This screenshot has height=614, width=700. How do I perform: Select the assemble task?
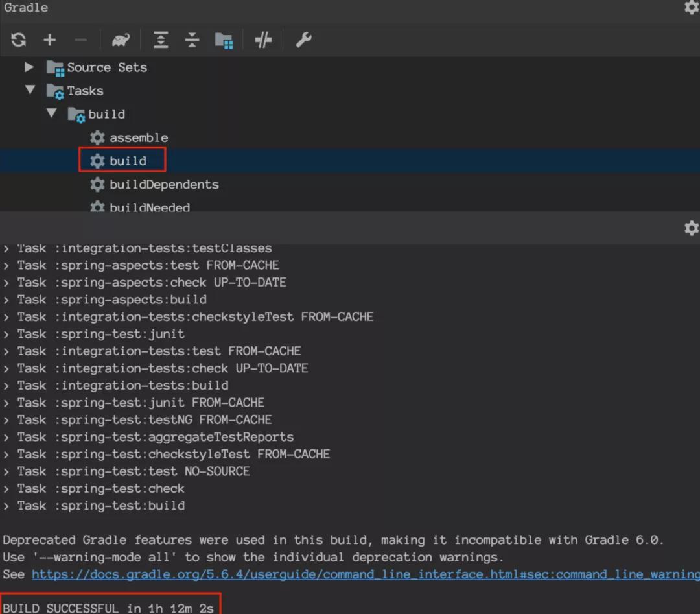(139, 137)
